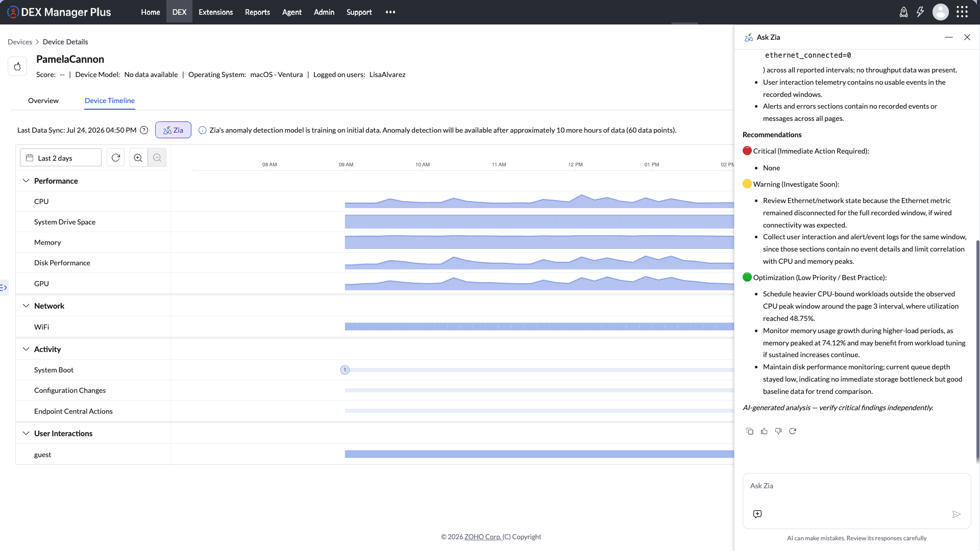Screen dimensions: 980x551
Task: Copy the Zia response
Action: coord(750,431)
